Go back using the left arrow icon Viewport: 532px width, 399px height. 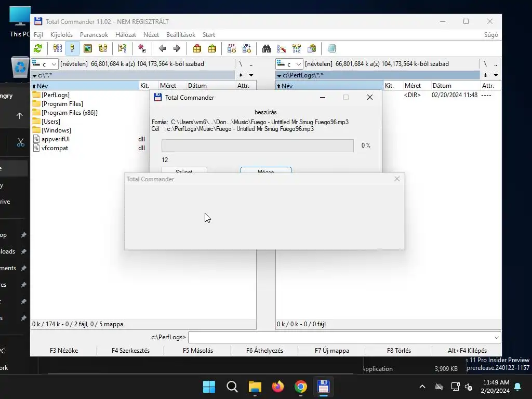coord(162,48)
